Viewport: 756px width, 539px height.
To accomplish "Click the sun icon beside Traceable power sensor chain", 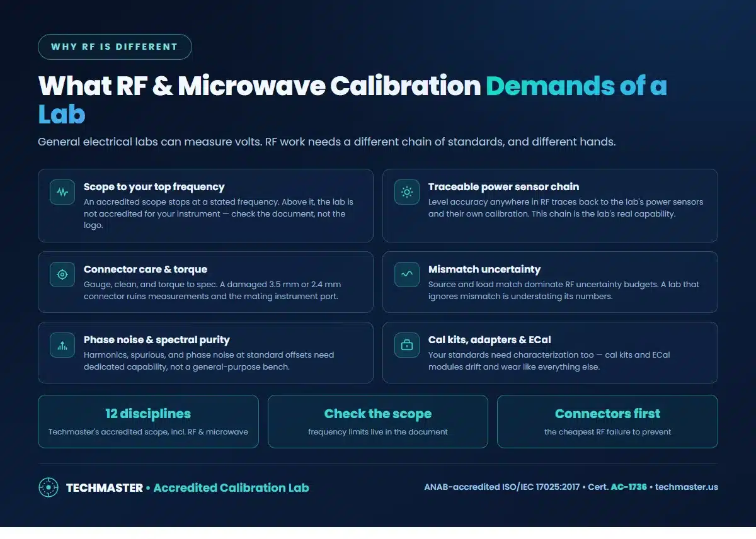I will (407, 192).
